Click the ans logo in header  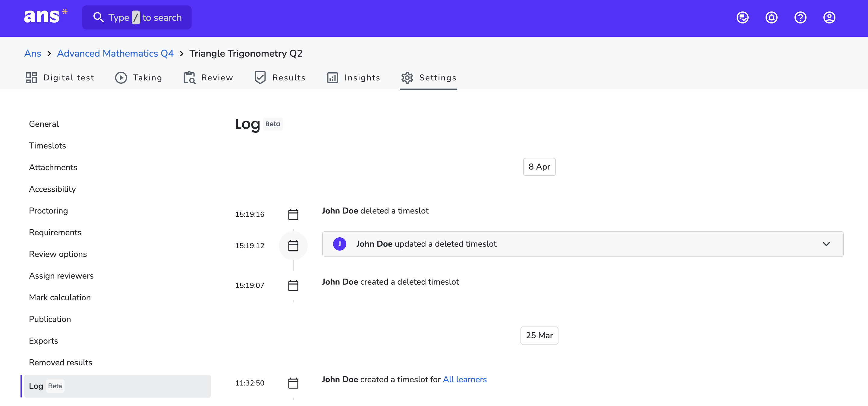(45, 17)
